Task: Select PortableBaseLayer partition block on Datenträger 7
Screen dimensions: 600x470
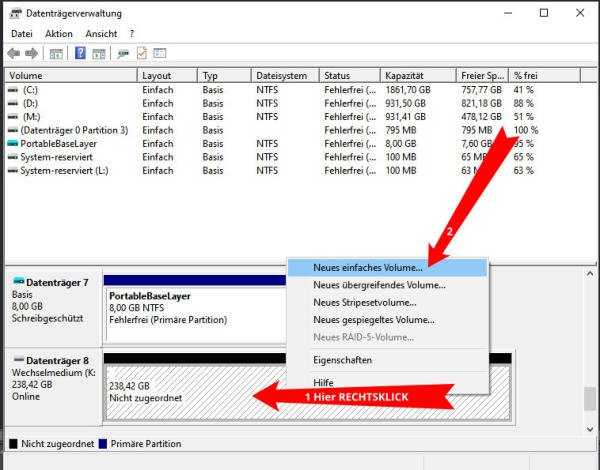Action: pyautogui.click(x=196, y=314)
